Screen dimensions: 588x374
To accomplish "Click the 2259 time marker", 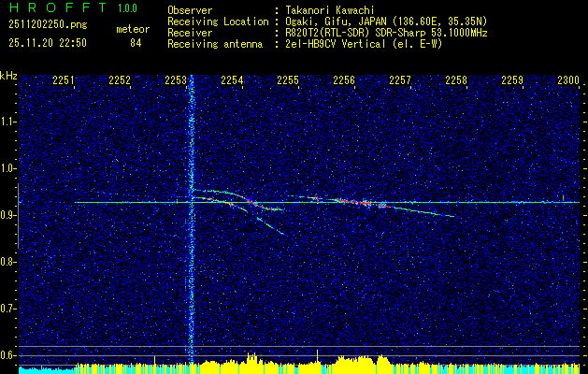I will pyautogui.click(x=512, y=80).
